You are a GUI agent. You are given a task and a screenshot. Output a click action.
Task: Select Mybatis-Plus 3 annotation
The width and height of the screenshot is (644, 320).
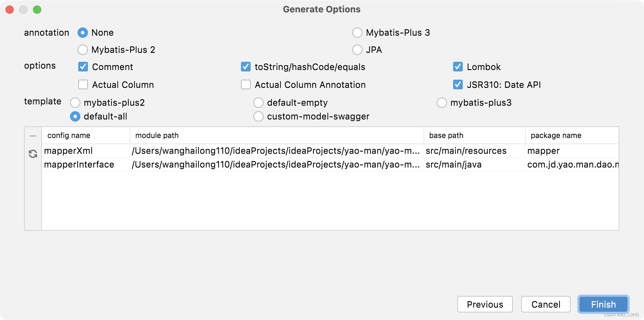coord(357,33)
